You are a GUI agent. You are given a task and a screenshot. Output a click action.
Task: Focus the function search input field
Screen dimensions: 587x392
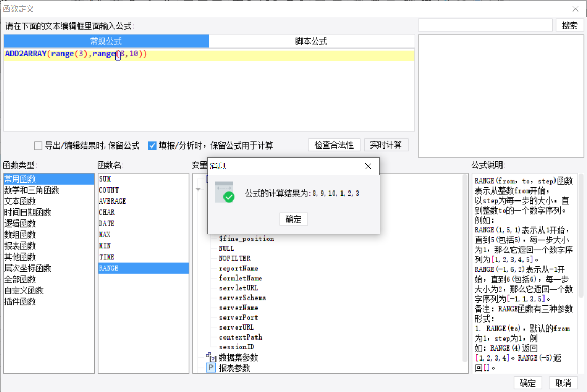[485, 26]
